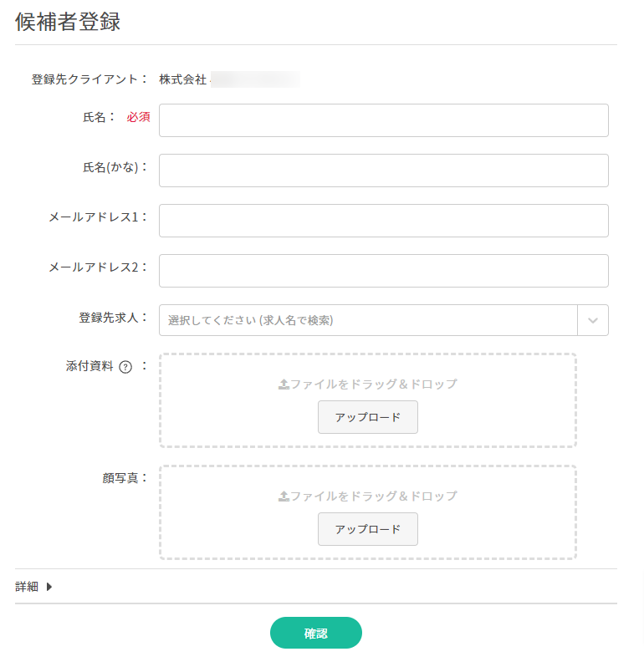Submit the form with 確認 button
This screenshot has width=644, height=667.
click(x=316, y=634)
